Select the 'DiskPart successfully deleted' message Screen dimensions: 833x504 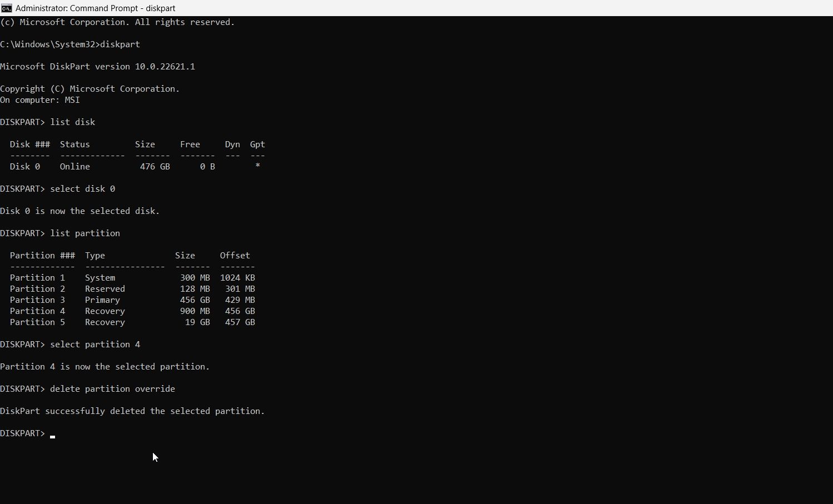point(132,411)
